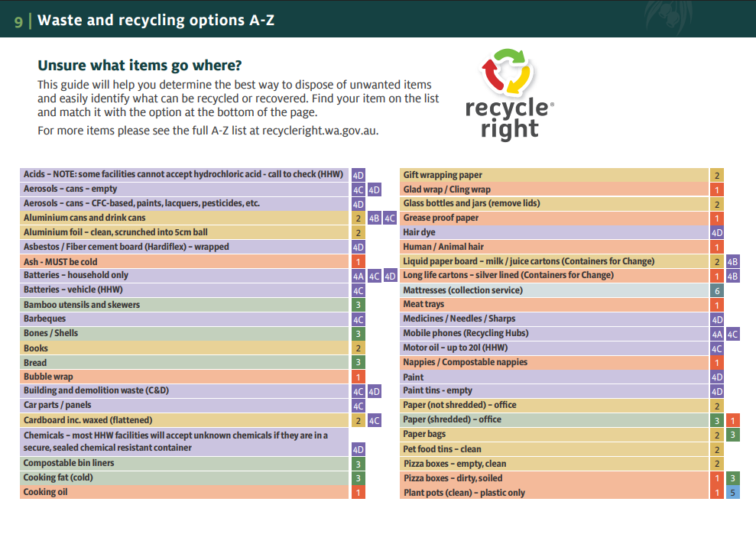Select the 'Cooking fat (cold)' row

[184, 477]
